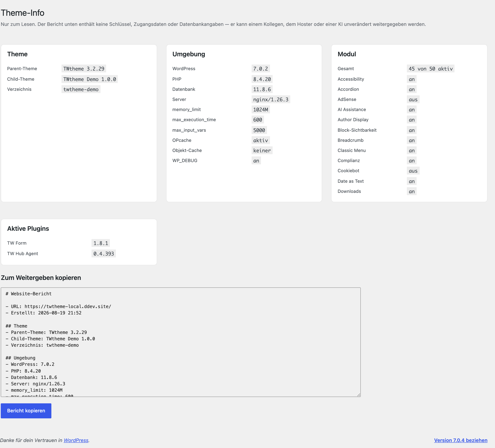The image size is (495, 448).
Task: Select the TWtheme Demo 1.0.0 value
Action: (90, 79)
